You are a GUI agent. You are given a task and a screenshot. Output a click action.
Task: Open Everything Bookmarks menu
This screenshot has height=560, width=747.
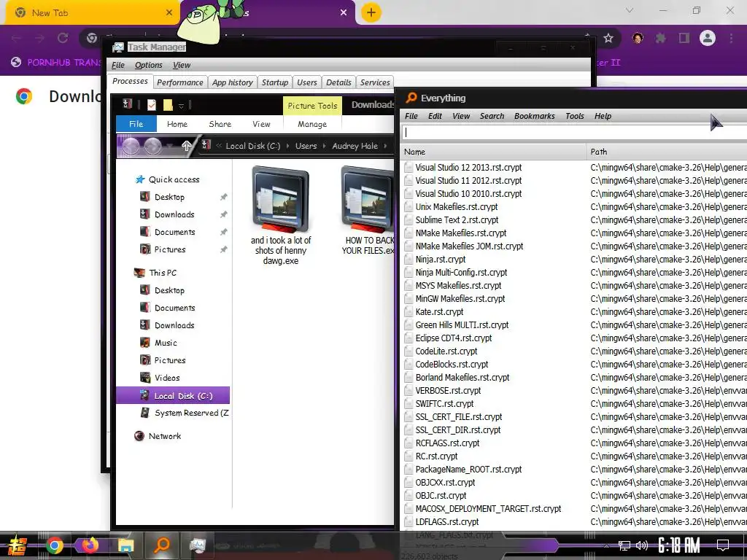tap(534, 116)
